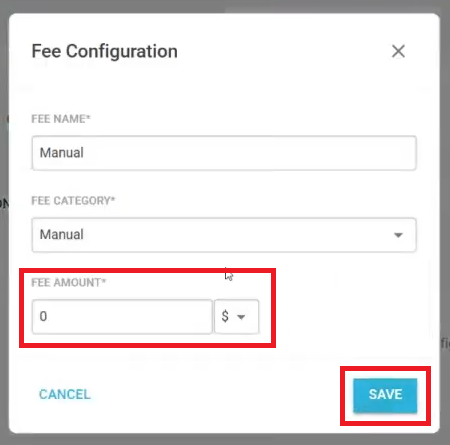Save the fee configuration

385,395
